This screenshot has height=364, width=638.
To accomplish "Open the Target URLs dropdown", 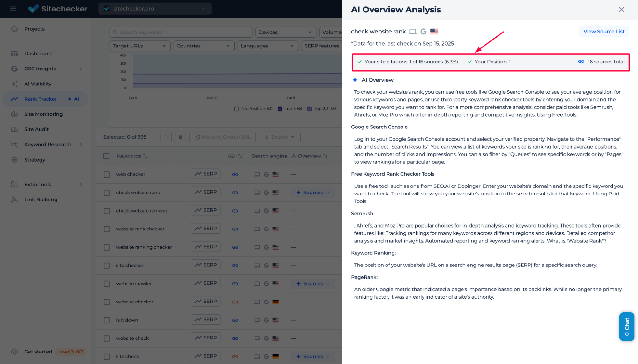I will pos(140,46).
